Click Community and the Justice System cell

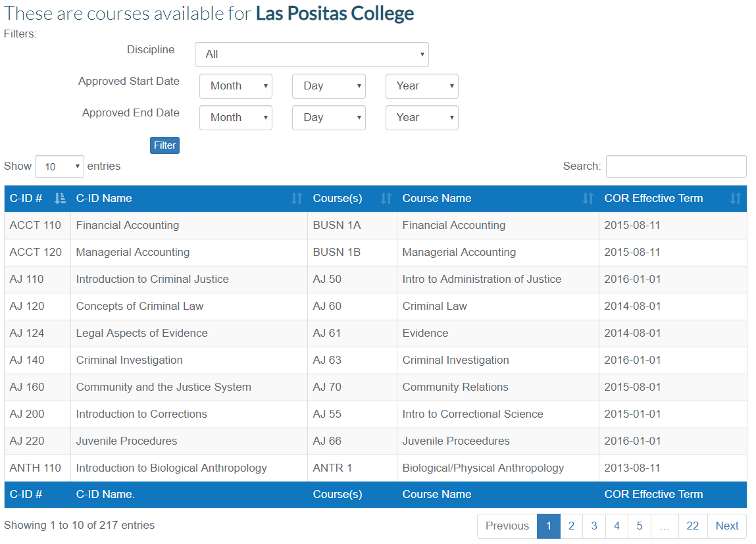[189, 387]
